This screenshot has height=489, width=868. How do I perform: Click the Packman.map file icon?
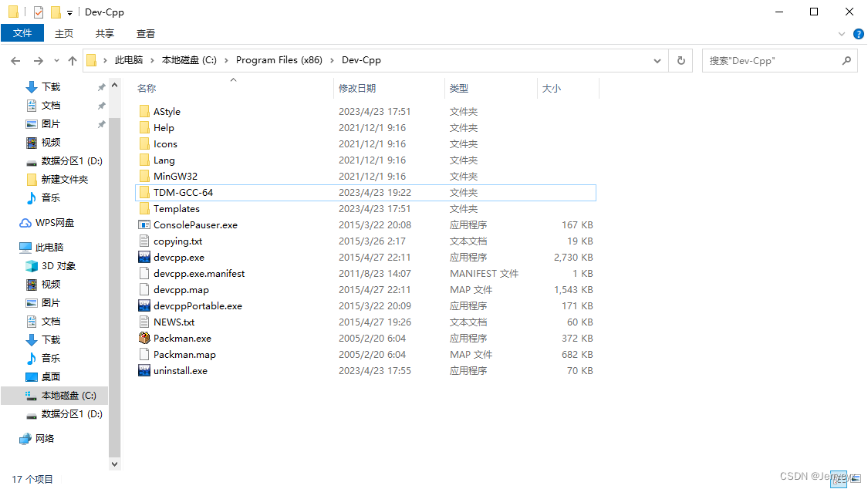(144, 355)
